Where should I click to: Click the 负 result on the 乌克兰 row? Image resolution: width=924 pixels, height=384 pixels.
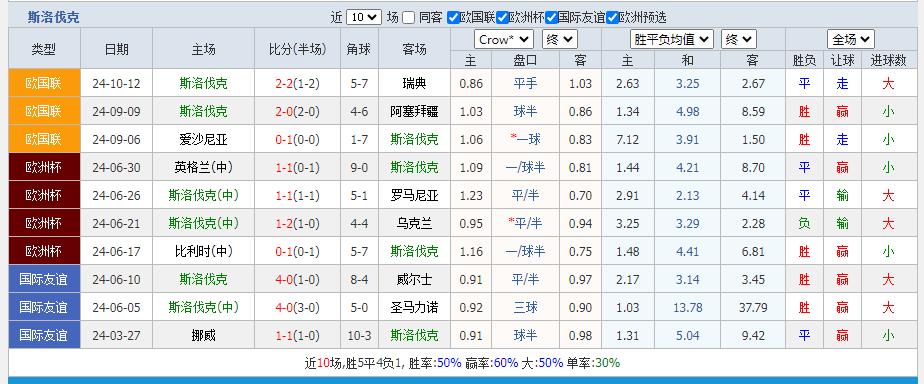pos(804,224)
